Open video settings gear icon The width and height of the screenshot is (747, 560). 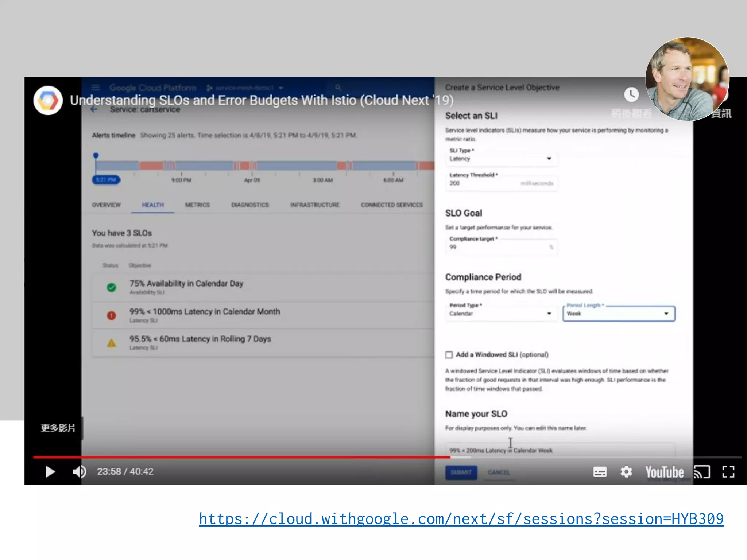pyautogui.click(x=626, y=472)
